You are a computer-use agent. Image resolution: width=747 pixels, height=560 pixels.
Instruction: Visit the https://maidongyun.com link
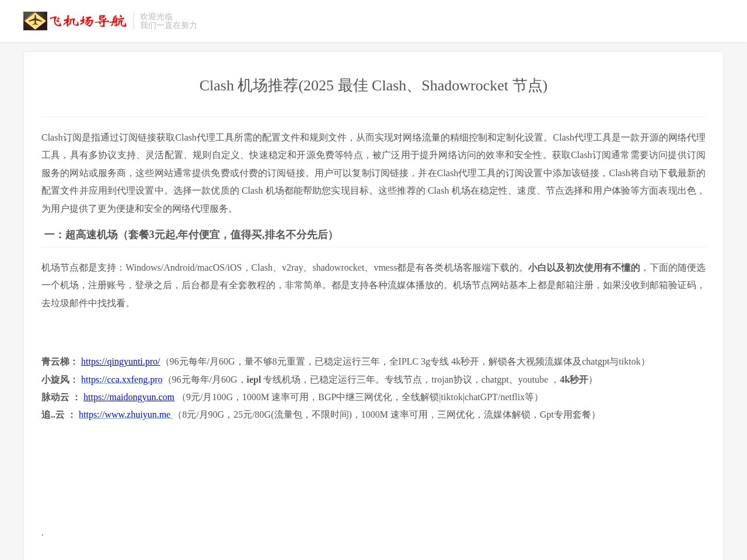coord(129,397)
